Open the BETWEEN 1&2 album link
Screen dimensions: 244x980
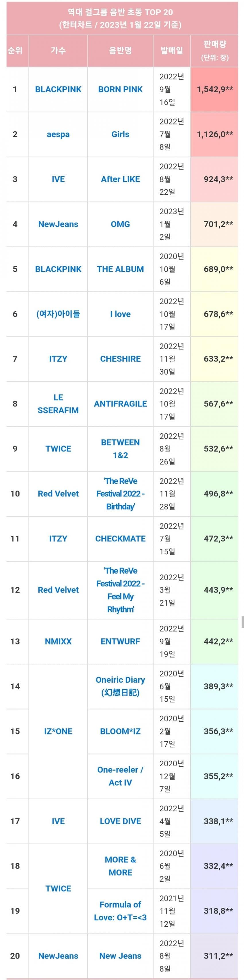pos(120,449)
